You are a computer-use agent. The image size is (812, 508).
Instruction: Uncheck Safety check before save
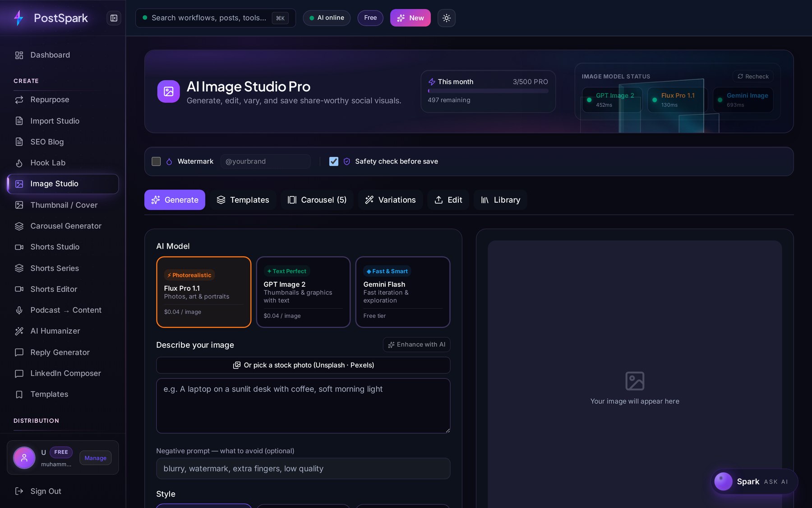pyautogui.click(x=334, y=162)
